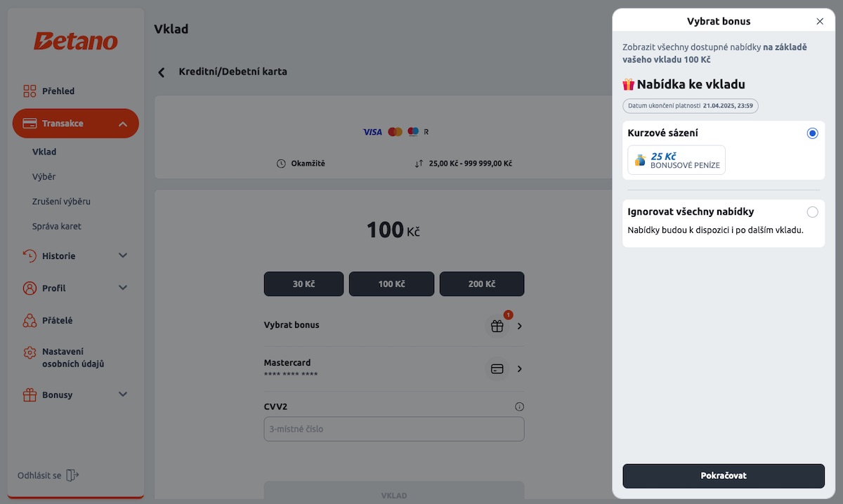Viewport: 843px width, 504px height.
Task: Open Výběr in the sidebar
Action: (x=44, y=177)
